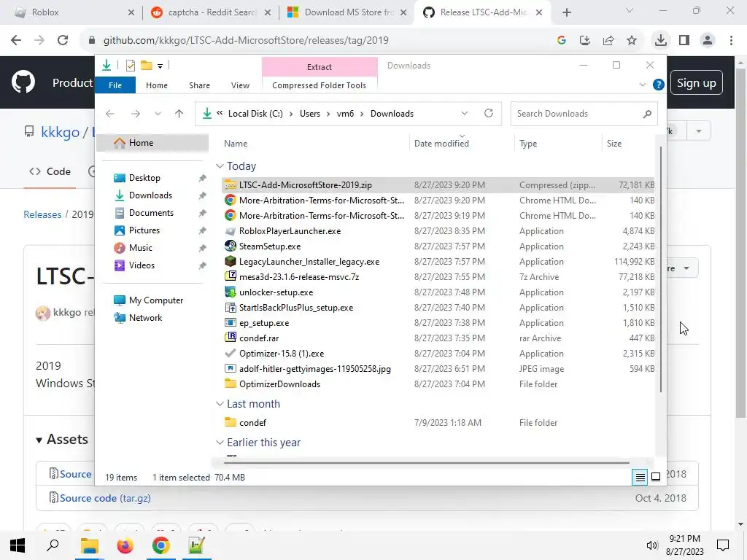Image resolution: width=747 pixels, height=560 pixels.
Task: Select StartIsBackPlusPlus_setup.exe file icon
Action: coord(230,308)
